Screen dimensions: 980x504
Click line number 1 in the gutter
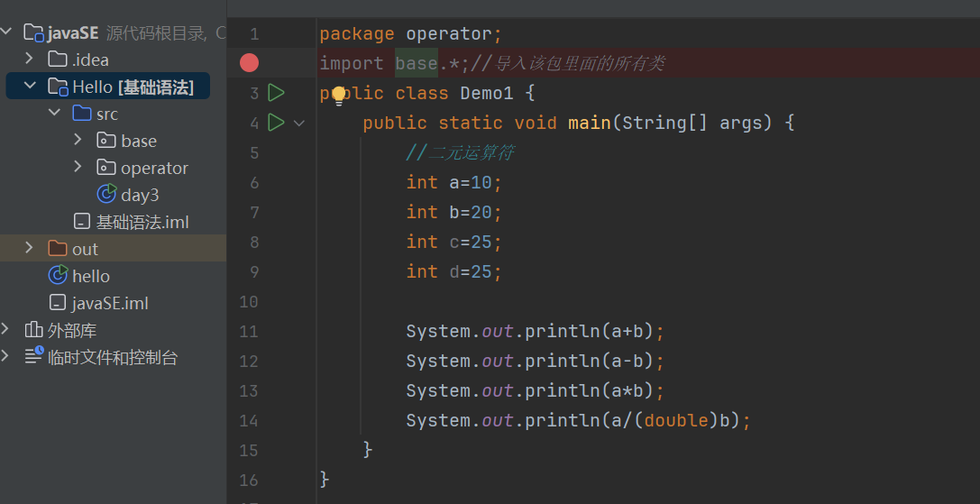[x=253, y=33]
